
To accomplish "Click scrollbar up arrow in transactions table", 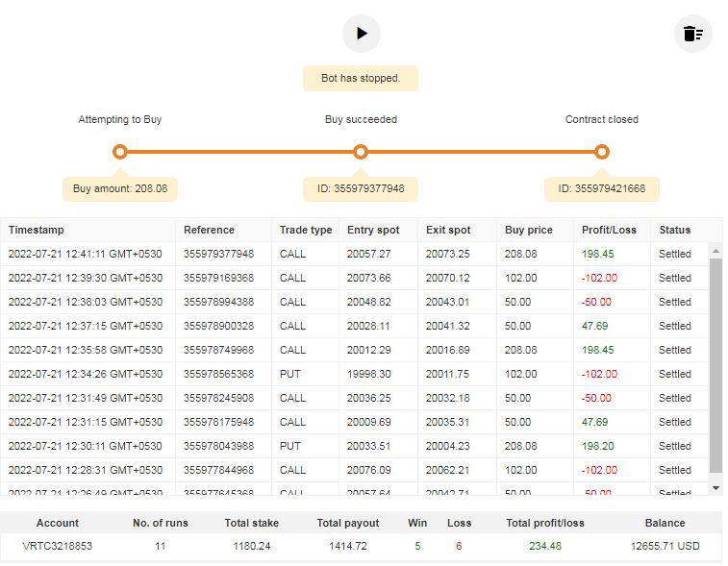I will [715, 250].
